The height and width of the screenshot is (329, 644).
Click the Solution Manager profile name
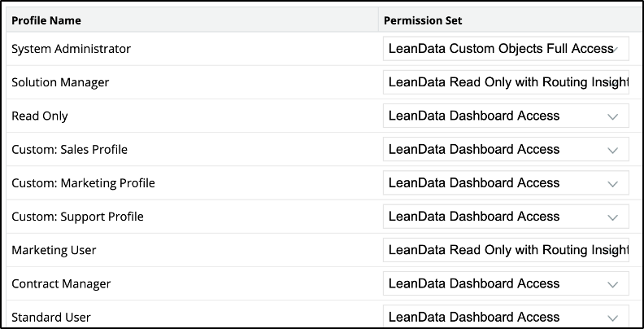[x=60, y=82]
